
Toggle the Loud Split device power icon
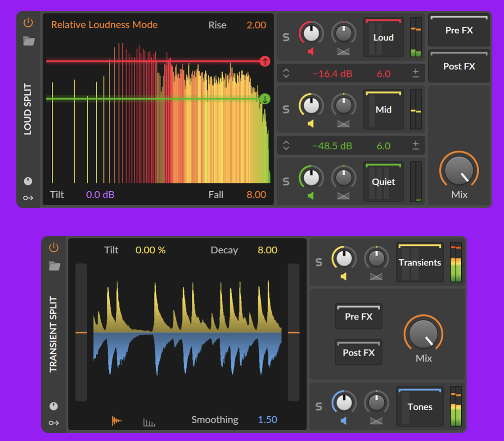[28, 22]
